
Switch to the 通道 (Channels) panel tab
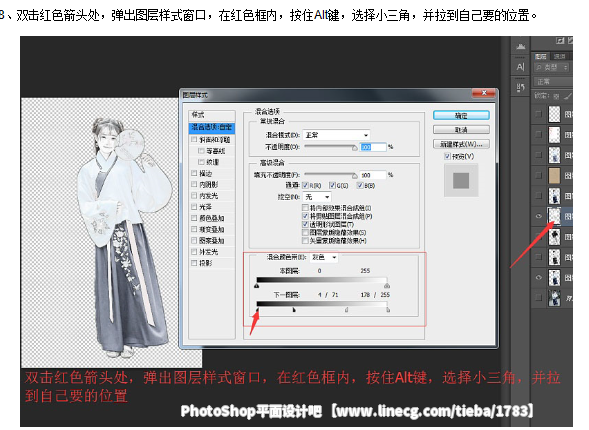coord(560,56)
